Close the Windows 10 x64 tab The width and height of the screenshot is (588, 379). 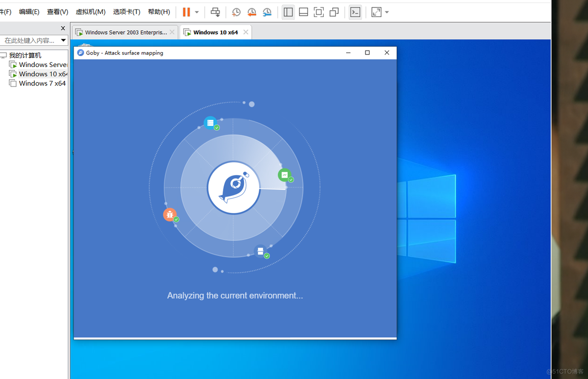(246, 32)
